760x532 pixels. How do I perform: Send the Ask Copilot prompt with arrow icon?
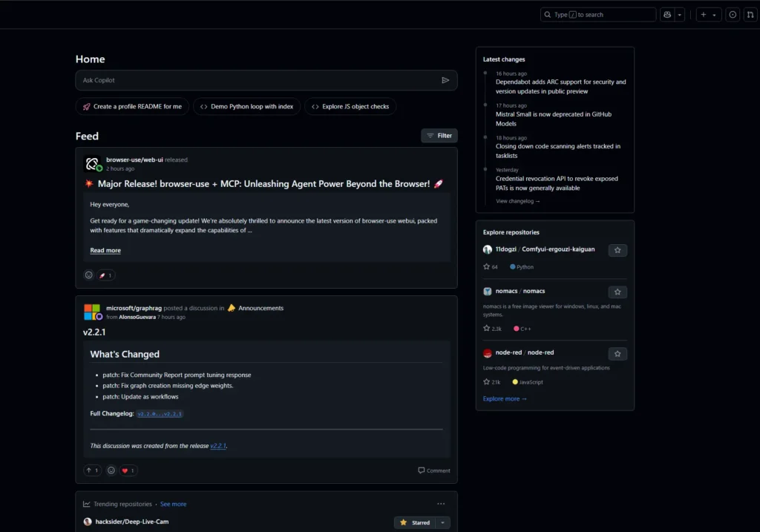(445, 80)
